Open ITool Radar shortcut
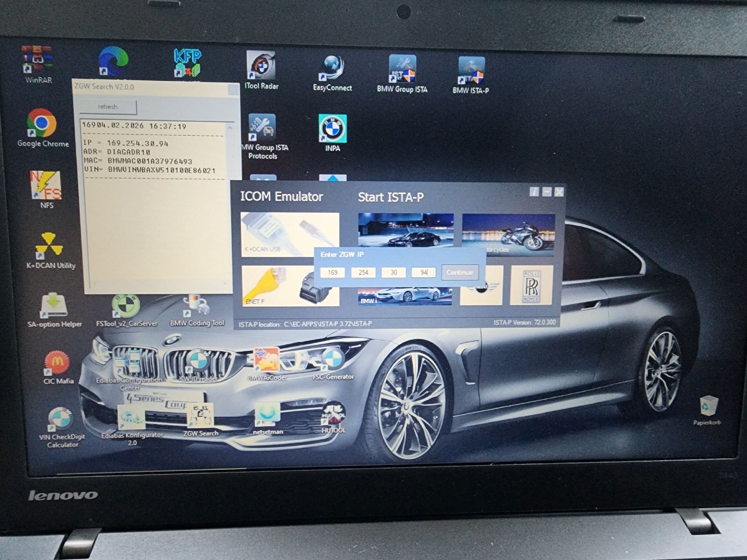Screen dimensions: 747x560 pos(261,70)
